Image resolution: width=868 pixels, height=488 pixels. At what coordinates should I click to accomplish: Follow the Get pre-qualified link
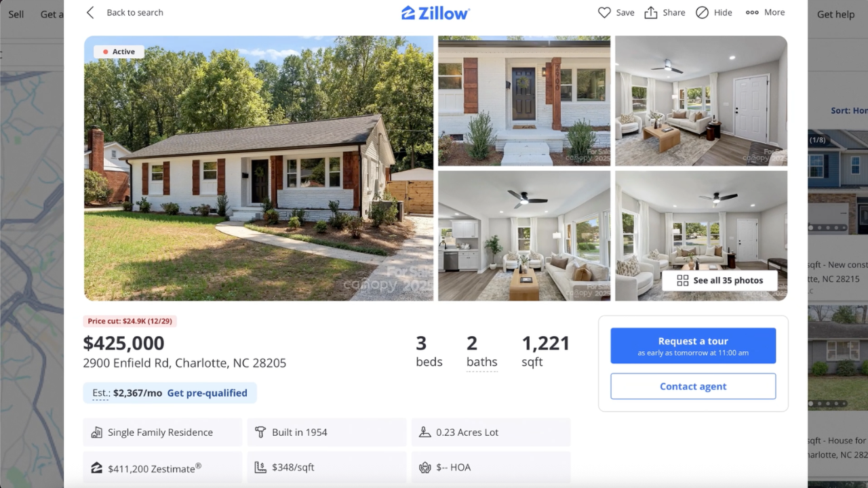click(x=207, y=393)
